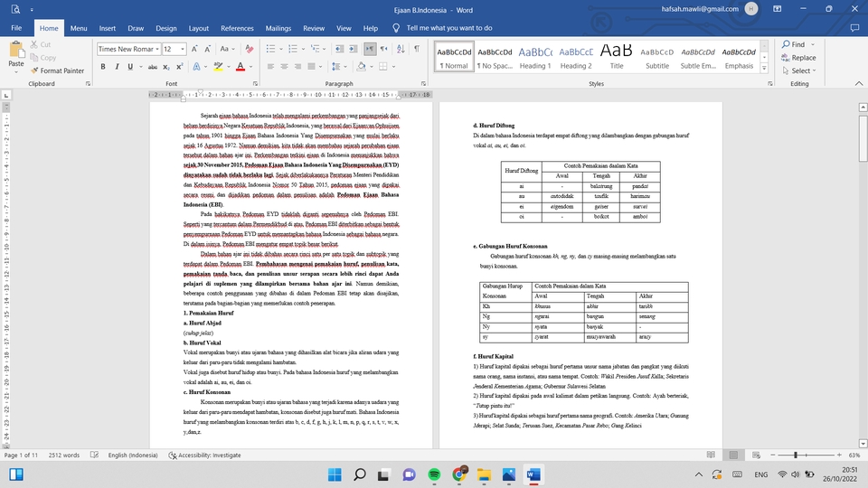The width and height of the screenshot is (868, 488).
Task: Decrease paragraph indent
Action: coord(339,49)
